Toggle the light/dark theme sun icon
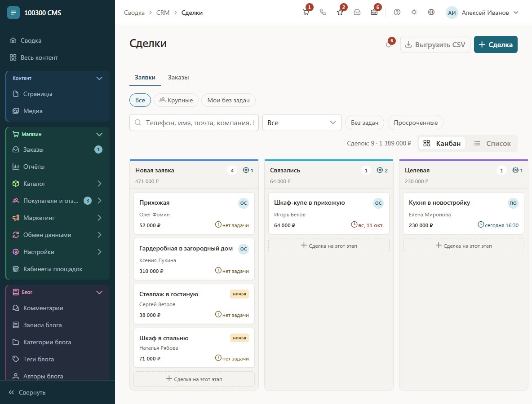Image resolution: width=532 pixels, height=404 pixels. (414, 12)
